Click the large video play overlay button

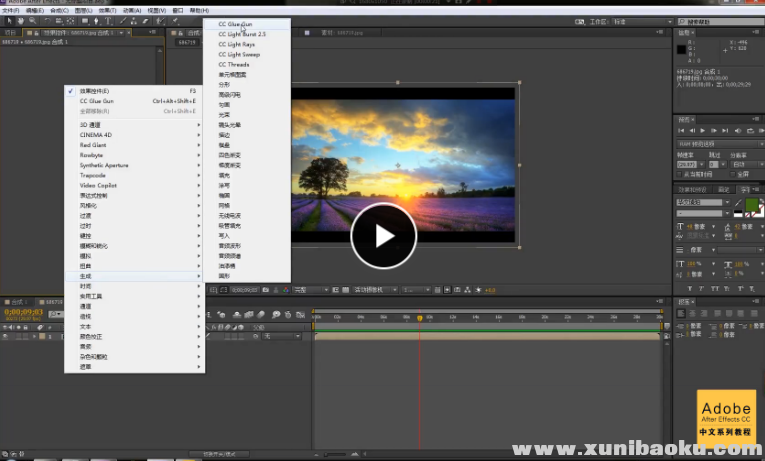pyautogui.click(x=384, y=236)
